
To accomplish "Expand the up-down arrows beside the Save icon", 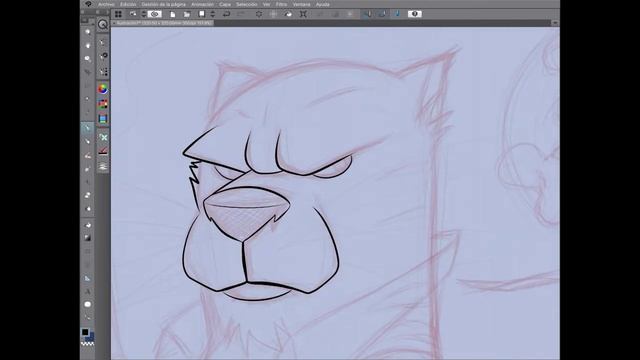I will (212, 14).
